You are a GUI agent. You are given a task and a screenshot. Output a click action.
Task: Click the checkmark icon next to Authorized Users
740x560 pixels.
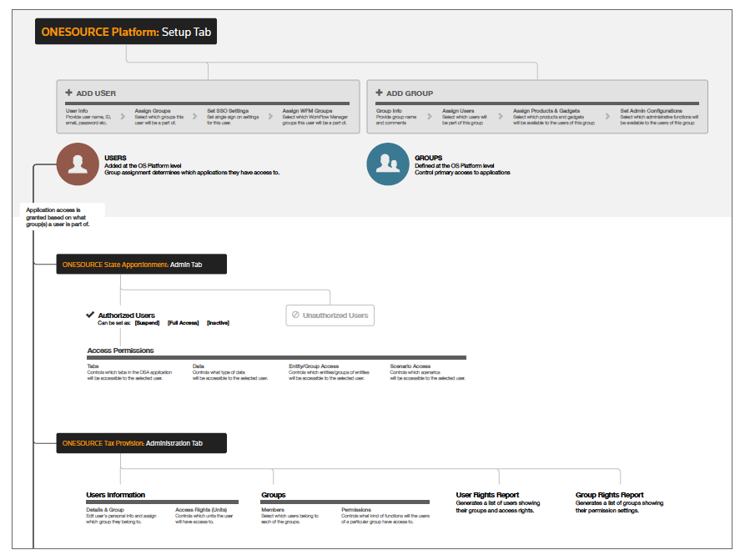point(90,315)
